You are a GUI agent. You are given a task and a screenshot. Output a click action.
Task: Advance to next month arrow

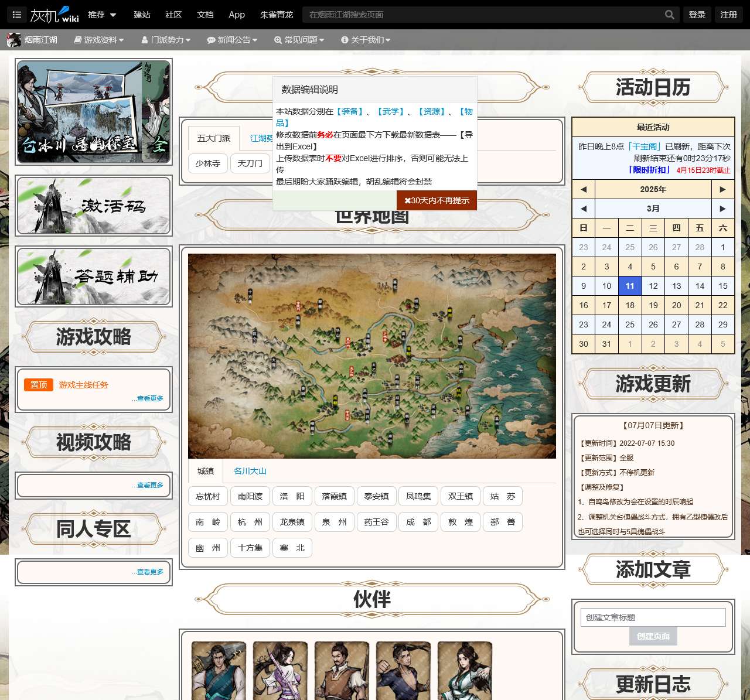722,209
